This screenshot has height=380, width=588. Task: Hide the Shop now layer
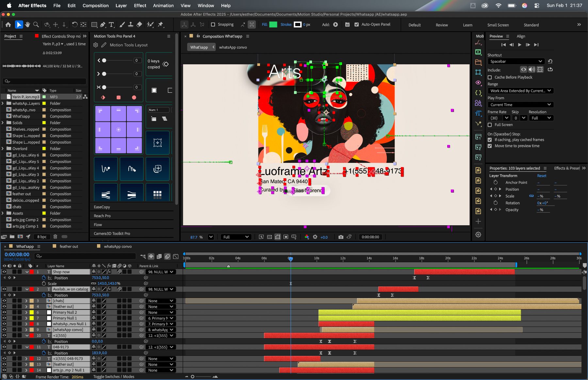pos(4,272)
